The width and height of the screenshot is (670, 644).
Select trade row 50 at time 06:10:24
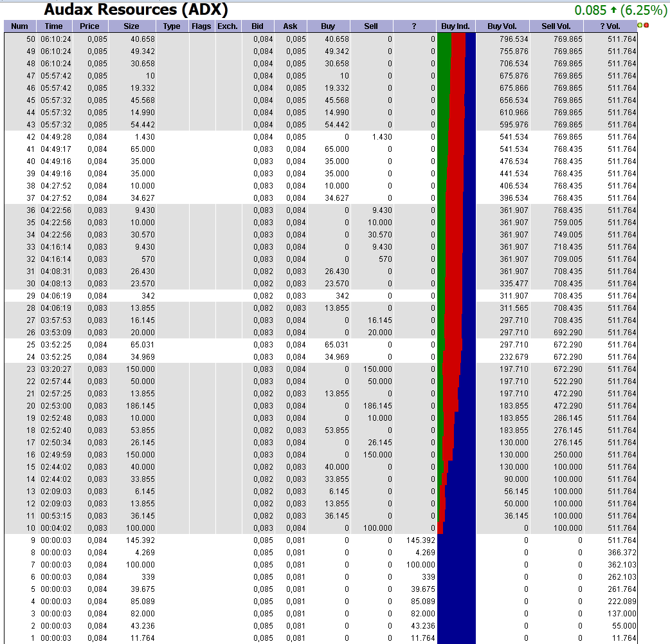[193, 39]
